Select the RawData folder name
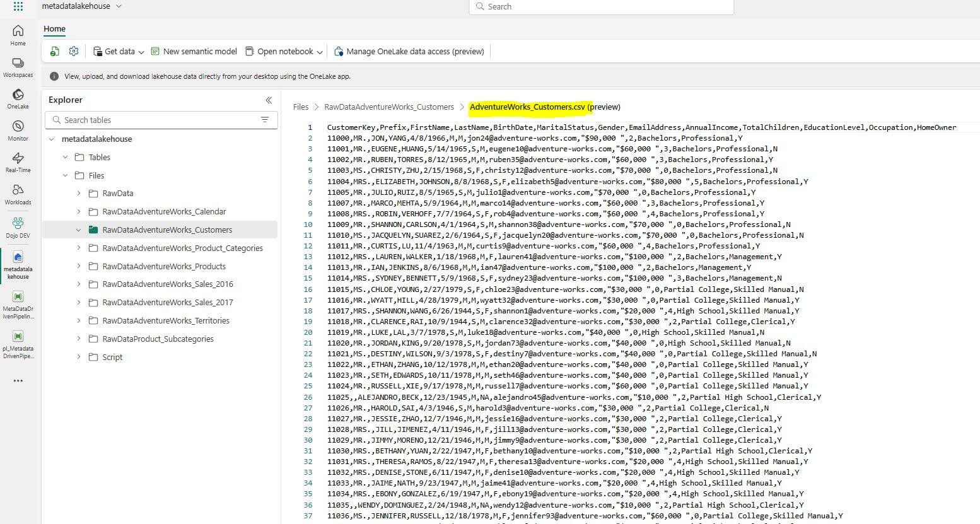The width and height of the screenshot is (980, 524). (118, 194)
